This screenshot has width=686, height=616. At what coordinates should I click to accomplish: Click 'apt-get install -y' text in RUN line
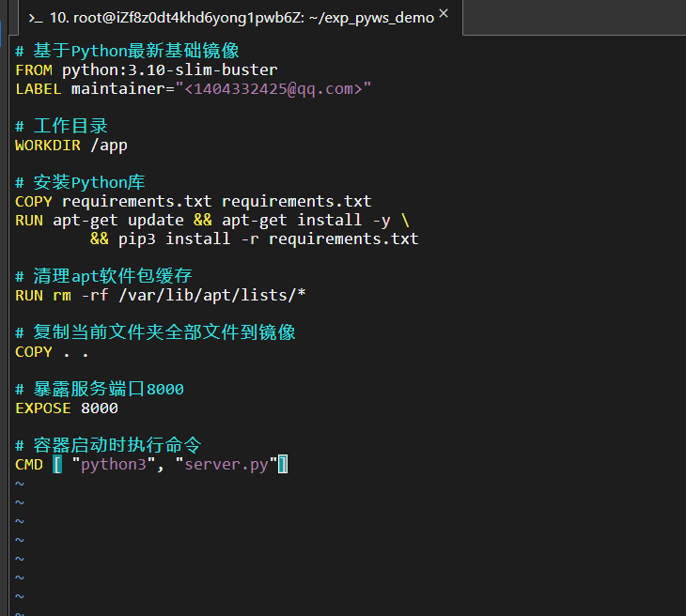pos(305,221)
